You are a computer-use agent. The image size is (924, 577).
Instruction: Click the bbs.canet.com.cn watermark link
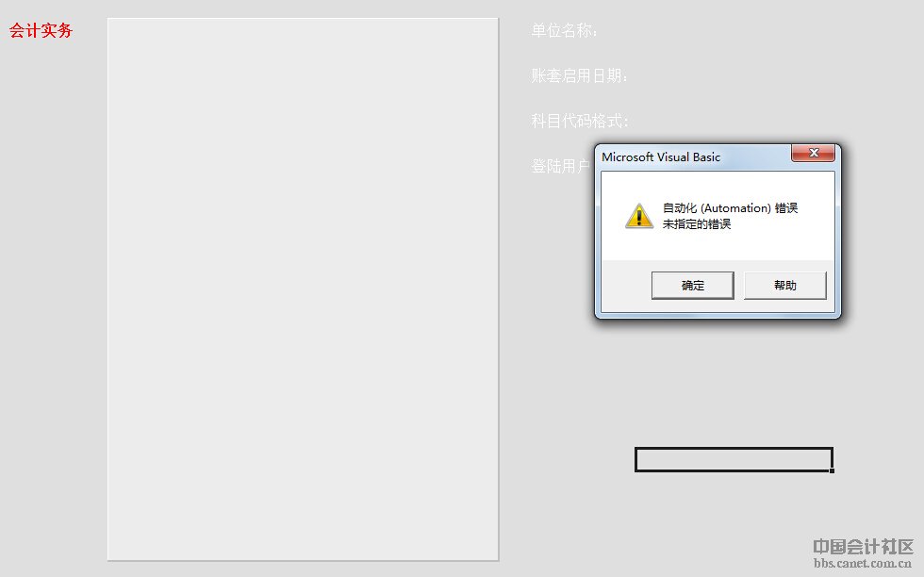(x=863, y=564)
